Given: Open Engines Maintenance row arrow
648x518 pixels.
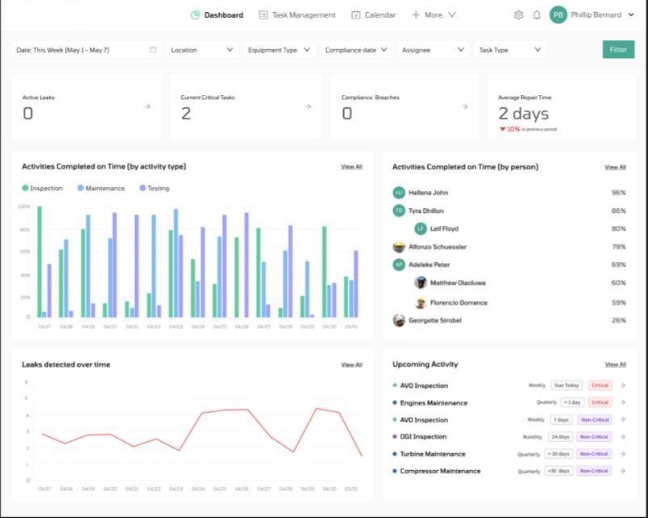Looking at the screenshot, I should coord(623,402).
